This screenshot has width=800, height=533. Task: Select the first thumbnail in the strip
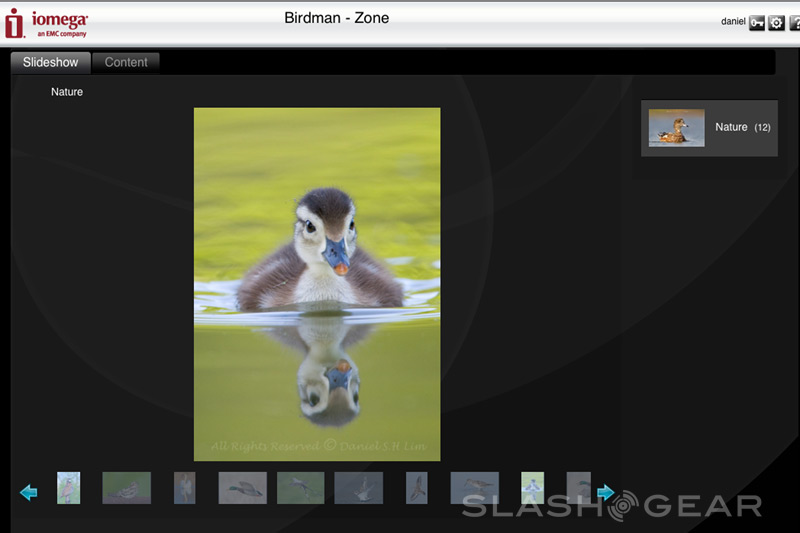click(x=68, y=488)
